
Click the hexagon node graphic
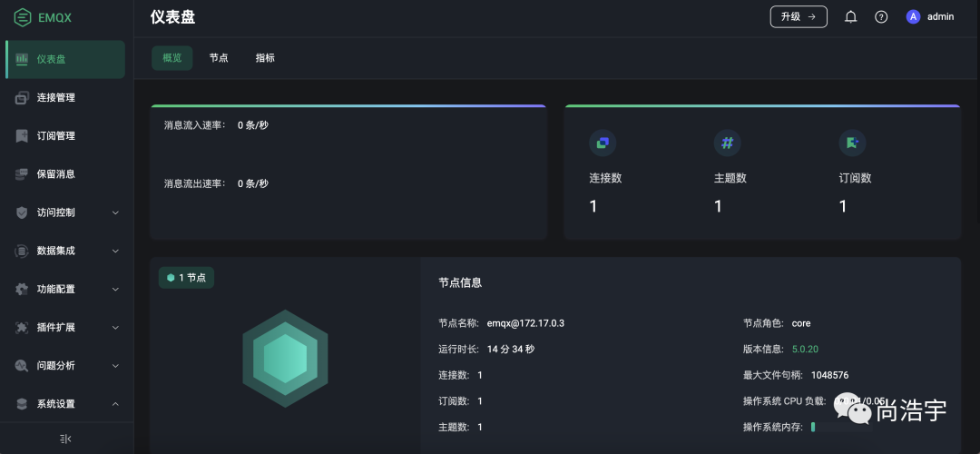click(x=285, y=359)
